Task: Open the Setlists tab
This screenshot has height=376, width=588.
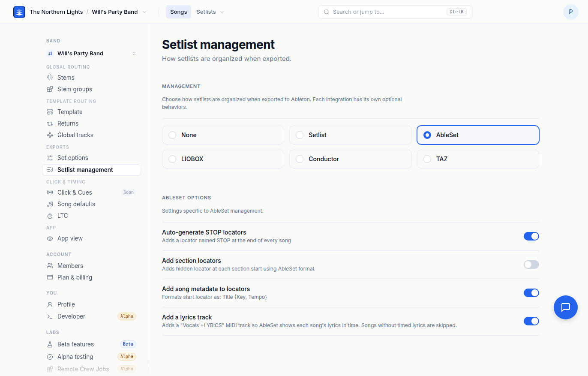Action: pyautogui.click(x=206, y=12)
